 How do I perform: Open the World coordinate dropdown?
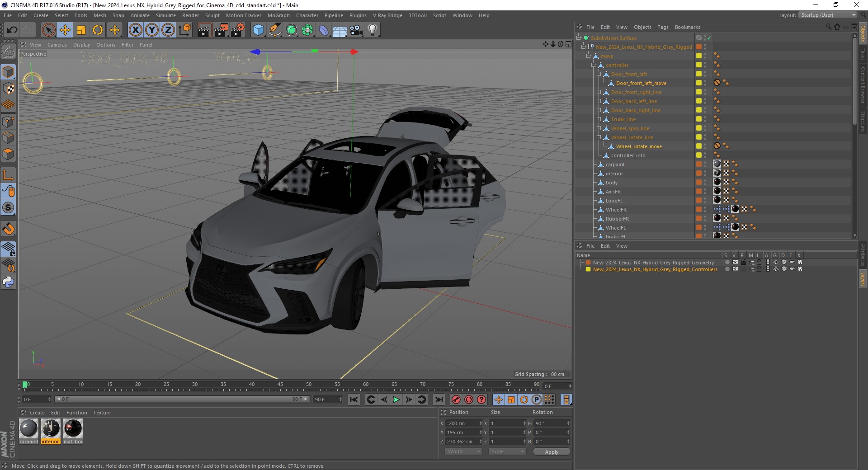(463, 451)
